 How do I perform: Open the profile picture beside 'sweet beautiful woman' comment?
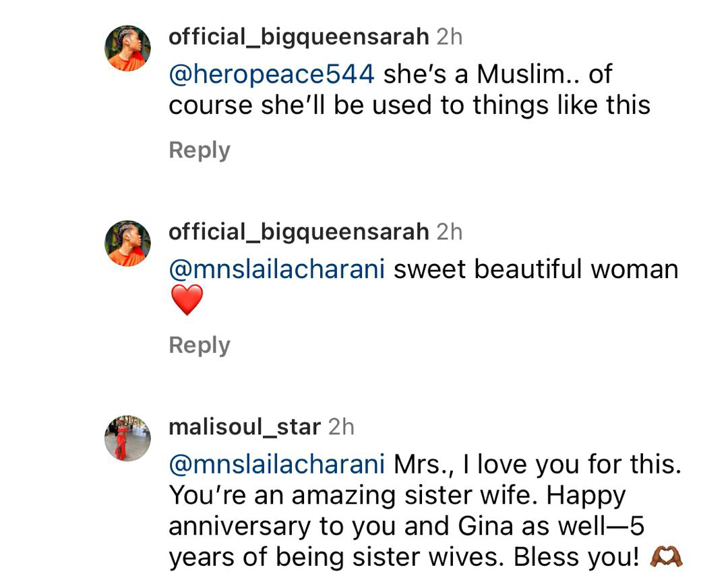point(127,243)
